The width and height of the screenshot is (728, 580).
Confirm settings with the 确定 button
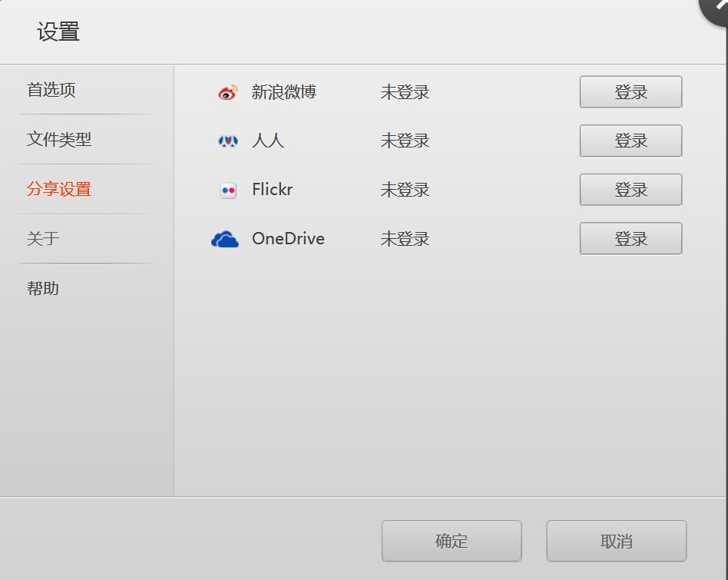pyautogui.click(x=452, y=541)
